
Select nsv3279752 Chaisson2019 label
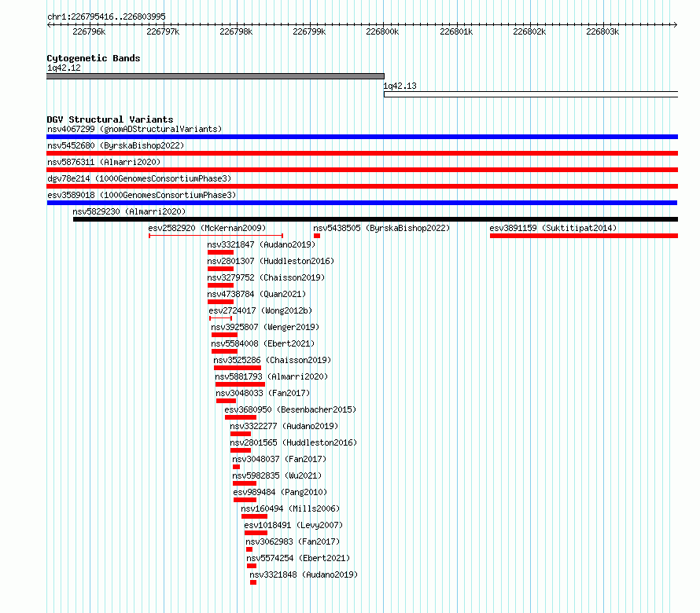point(266,277)
